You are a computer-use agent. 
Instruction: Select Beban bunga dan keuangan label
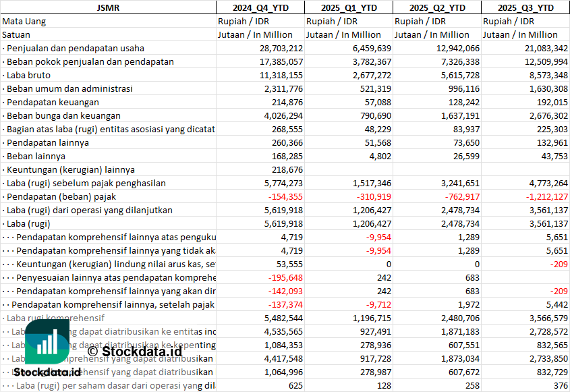(63, 115)
